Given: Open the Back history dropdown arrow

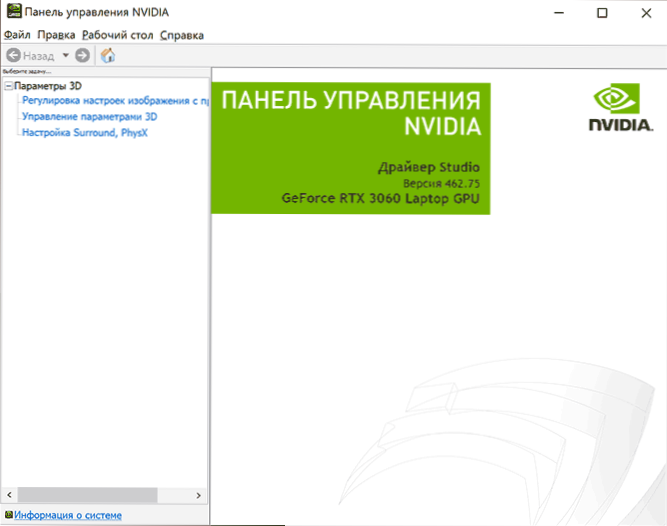Looking at the screenshot, I should coord(66,55).
